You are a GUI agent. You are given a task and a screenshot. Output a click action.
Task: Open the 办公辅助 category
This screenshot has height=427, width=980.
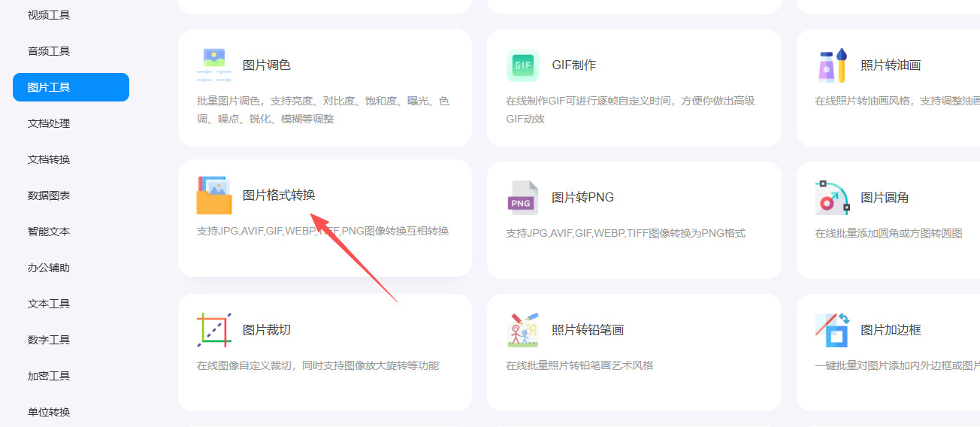coord(49,268)
